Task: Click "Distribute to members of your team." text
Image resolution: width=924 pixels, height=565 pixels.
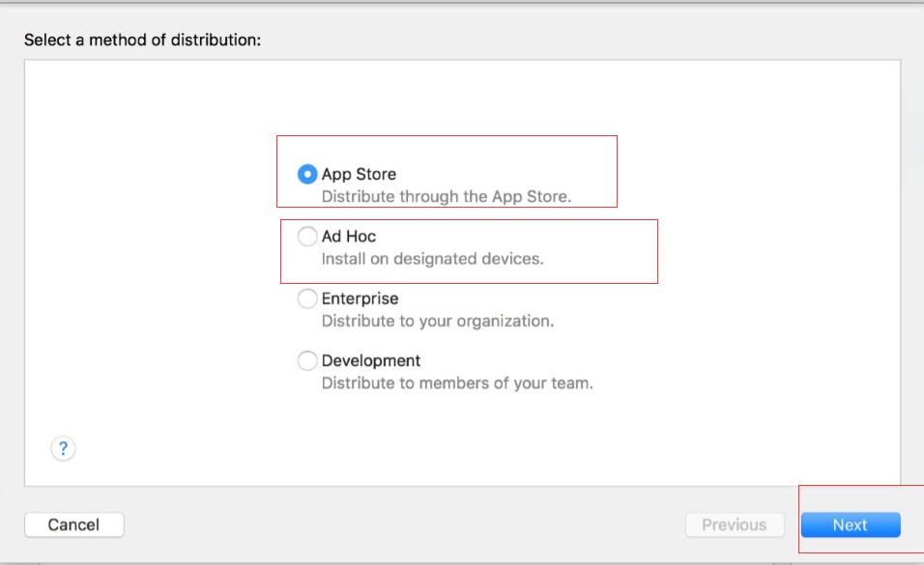Action: (457, 383)
